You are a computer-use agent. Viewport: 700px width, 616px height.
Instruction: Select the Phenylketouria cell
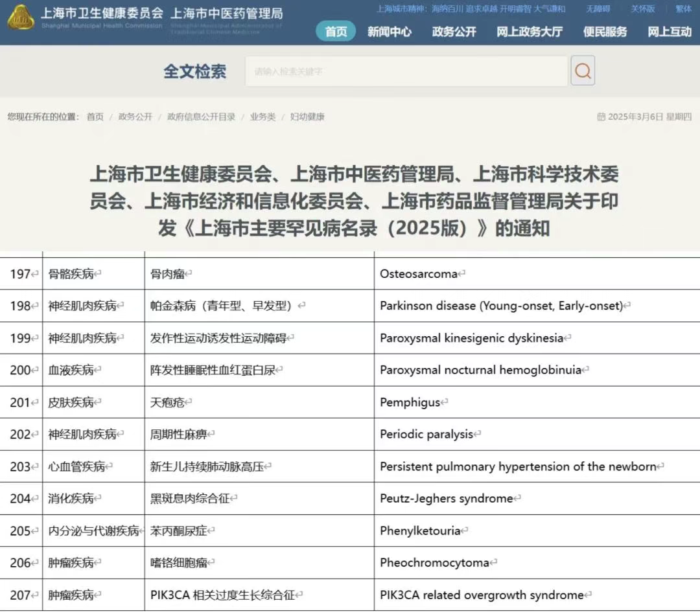tap(537, 530)
